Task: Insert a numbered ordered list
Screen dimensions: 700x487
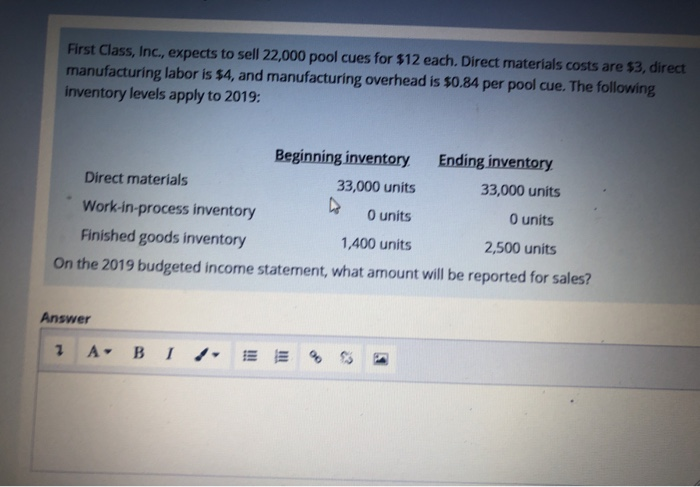Action: pyautogui.click(x=281, y=356)
